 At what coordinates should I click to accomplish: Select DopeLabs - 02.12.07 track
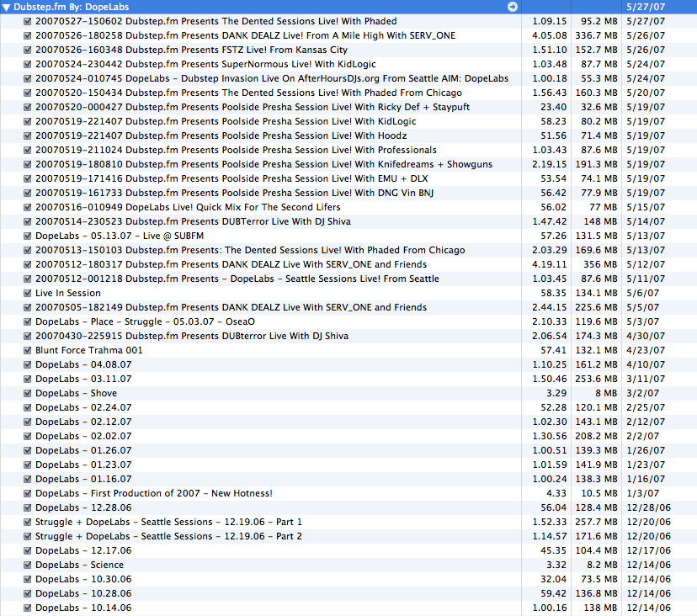click(83, 422)
